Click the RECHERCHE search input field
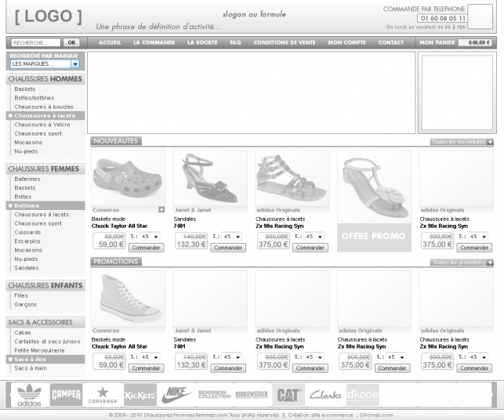The width and height of the screenshot is (504, 420). tap(35, 42)
